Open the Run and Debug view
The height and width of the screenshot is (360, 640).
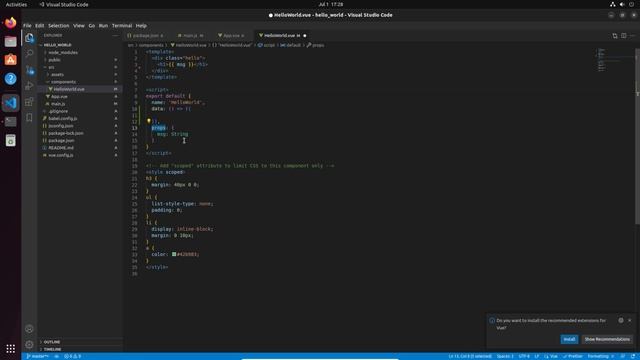[29, 86]
